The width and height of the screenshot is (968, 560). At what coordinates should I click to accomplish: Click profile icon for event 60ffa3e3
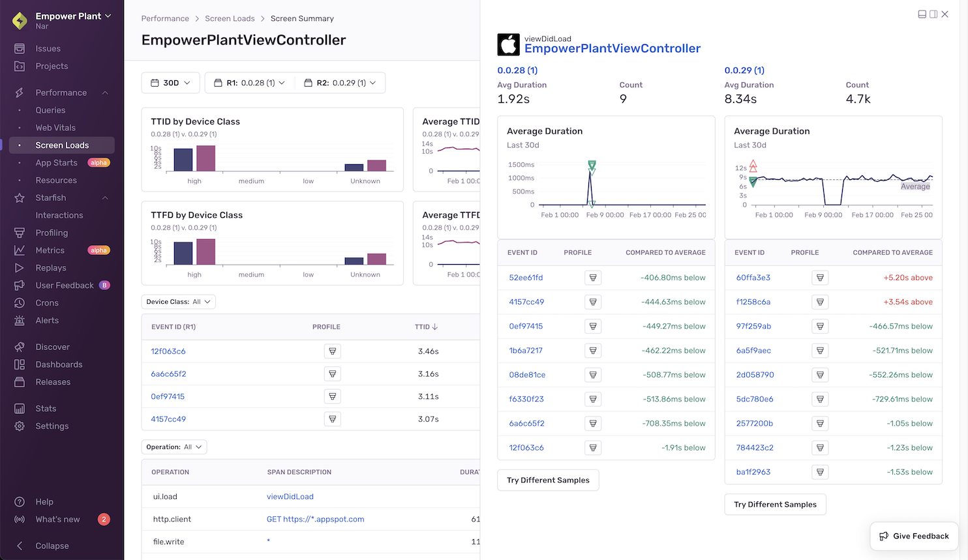(x=819, y=278)
